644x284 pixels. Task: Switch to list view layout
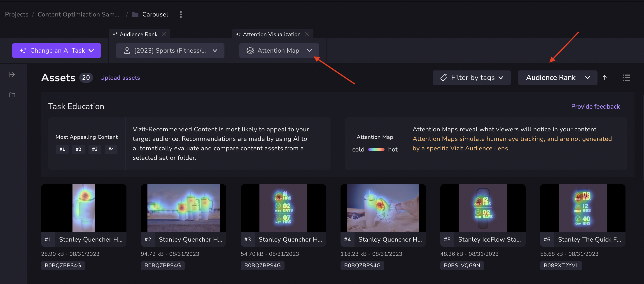pyautogui.click(x=626, y=77)
